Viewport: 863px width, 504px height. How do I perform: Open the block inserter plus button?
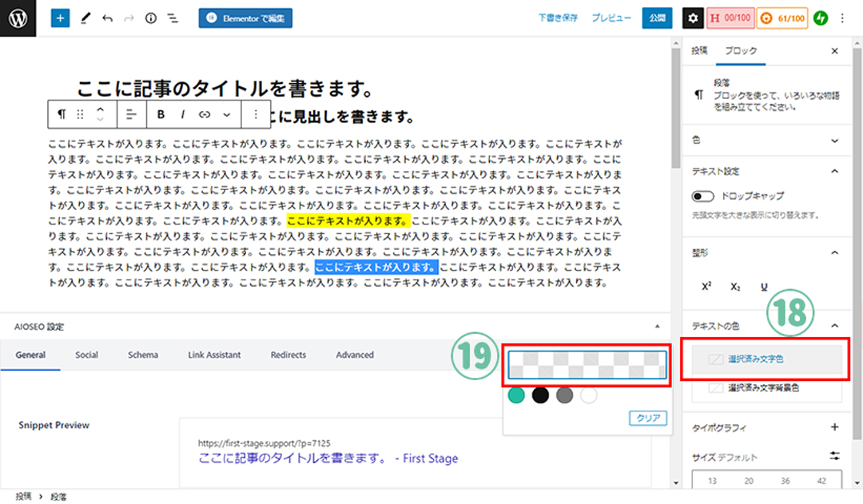(60, 18)
